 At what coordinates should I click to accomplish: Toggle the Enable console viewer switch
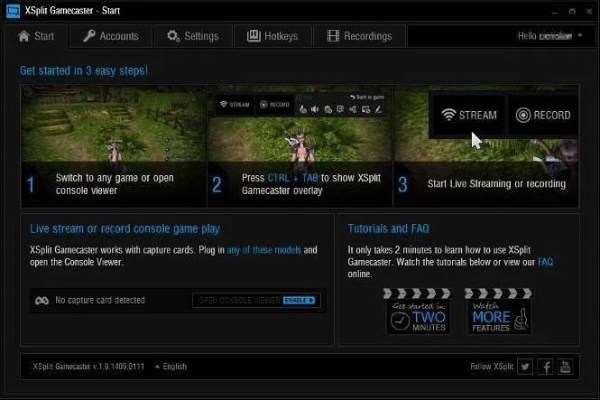tap(299, 300)
